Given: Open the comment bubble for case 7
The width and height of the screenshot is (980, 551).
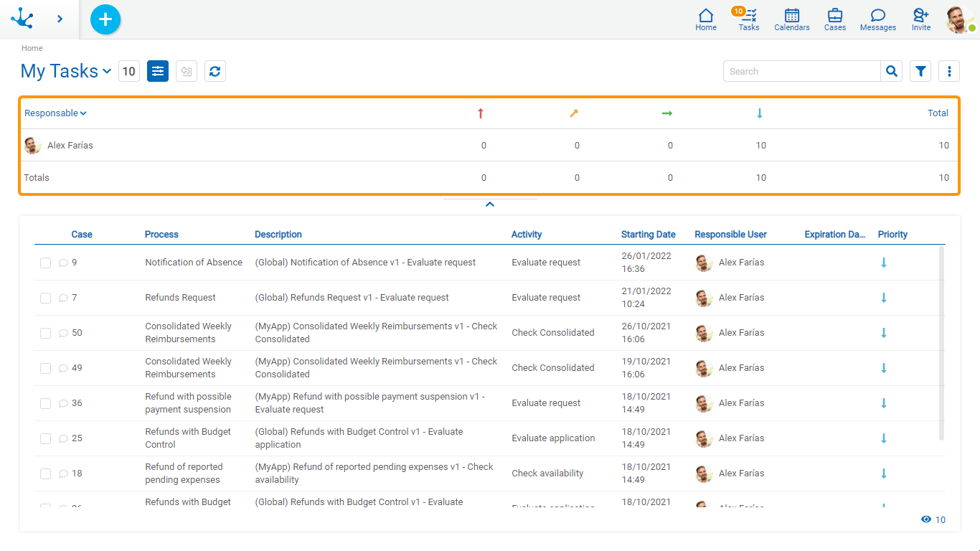Looking at the screenshot, I should pyautogui.click(x=63, y=298).
